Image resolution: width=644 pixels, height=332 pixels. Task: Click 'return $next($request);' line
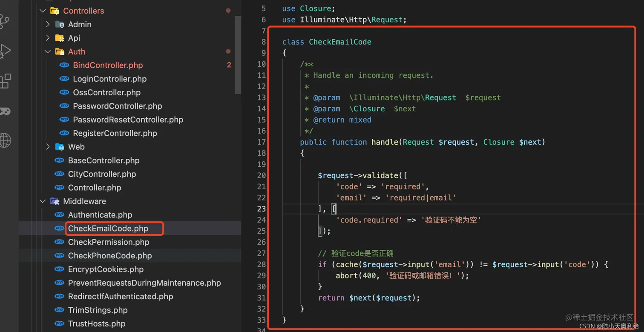pyautogui.click(x=369, y=298)
